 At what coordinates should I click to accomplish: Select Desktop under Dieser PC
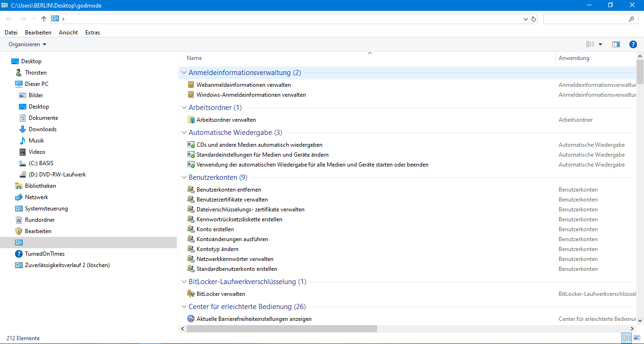point(39,107)
